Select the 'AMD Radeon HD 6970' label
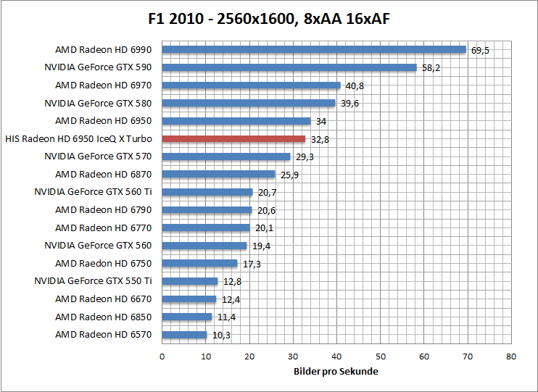Viewport: 538px width, 392px height. pyautogui.click(x=103, y=85)
